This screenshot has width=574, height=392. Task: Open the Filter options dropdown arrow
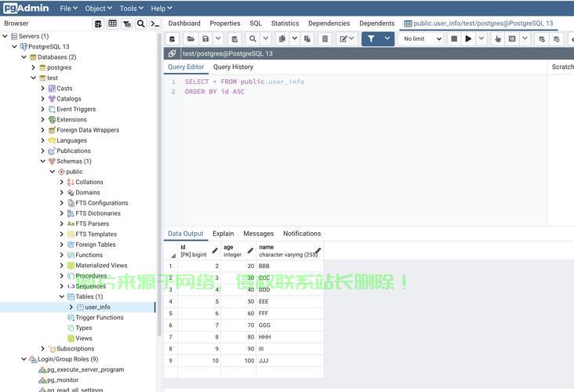387,38
